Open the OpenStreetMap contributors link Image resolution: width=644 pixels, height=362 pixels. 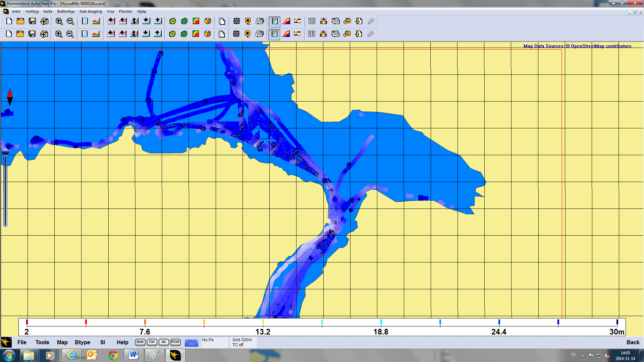pyautogui.click(x=601, y=46)
